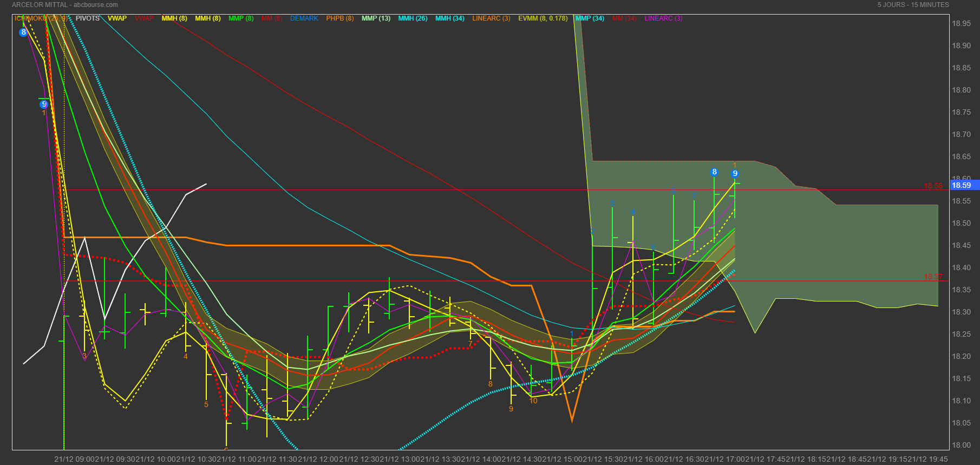Click the red 18.58 pivot level label
Screen dimensions: 980x465
tap(933, 186)
